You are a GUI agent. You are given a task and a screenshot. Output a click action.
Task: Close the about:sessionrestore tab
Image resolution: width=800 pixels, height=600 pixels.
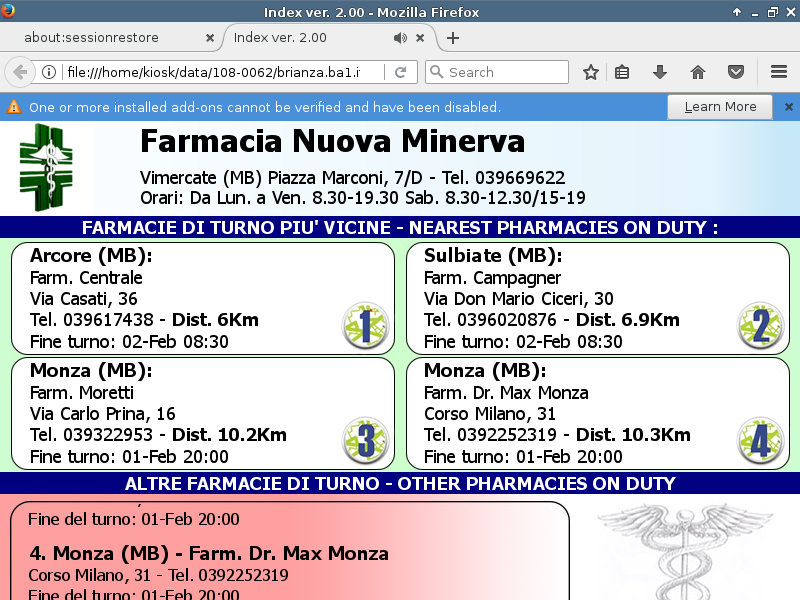coord(210,38)
